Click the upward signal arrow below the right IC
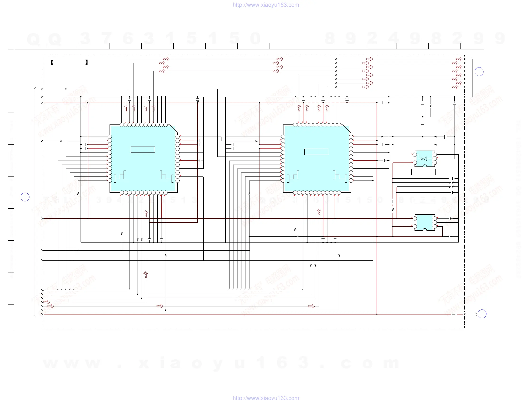The image size is (532, 400). tap(319, 212)
